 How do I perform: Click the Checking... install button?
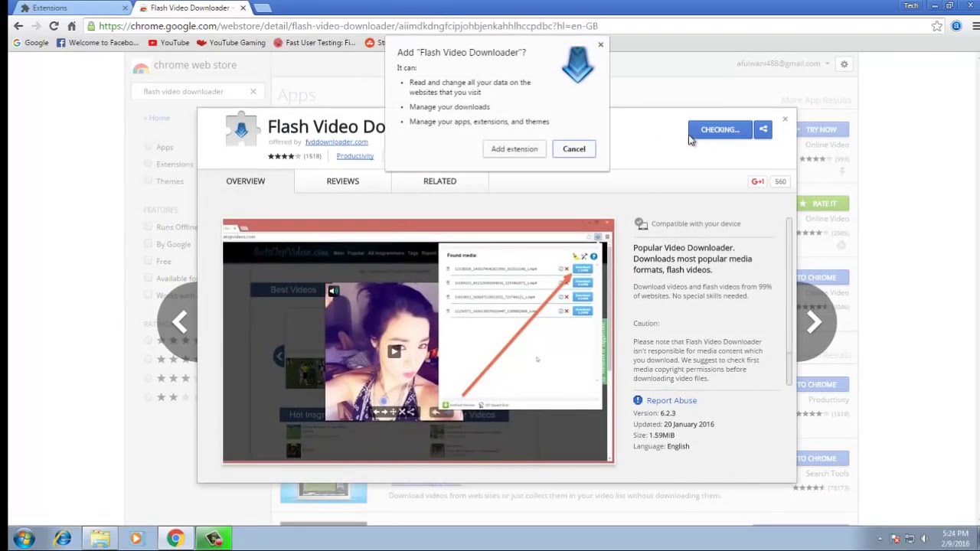pyautogui.click(x=720, y=129)
